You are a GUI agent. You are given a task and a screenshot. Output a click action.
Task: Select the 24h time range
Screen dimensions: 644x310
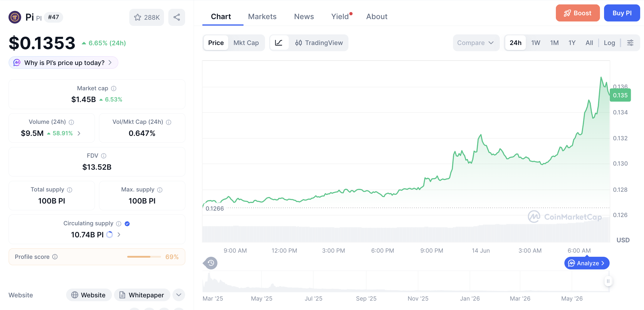pos(516,43)
